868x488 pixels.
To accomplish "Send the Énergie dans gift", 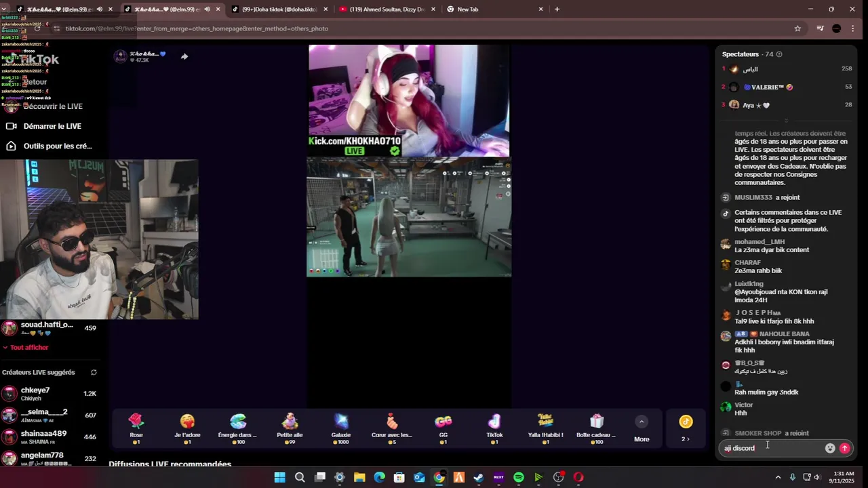I will click(x=237, y=429).
